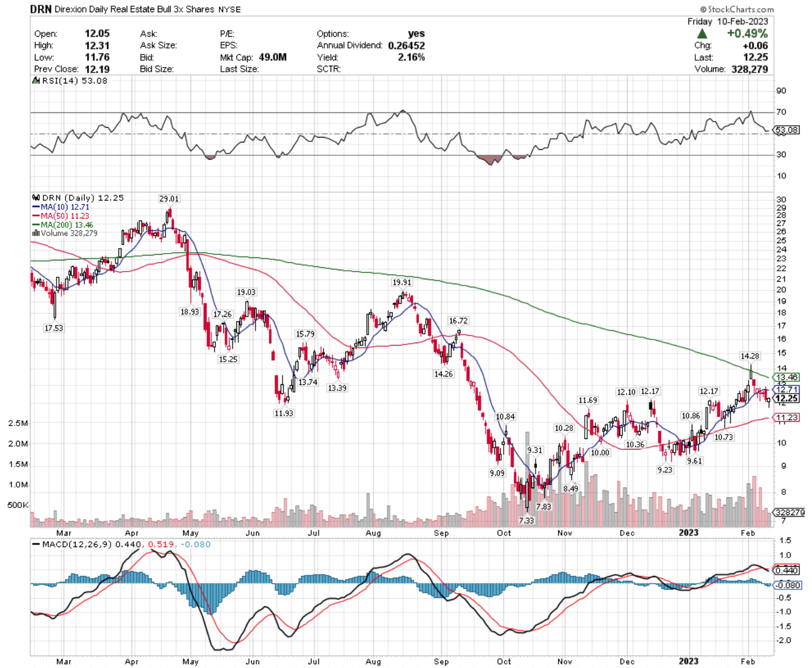
Task: Click the 17.26 May annotation
Action: tap(222, 314)
